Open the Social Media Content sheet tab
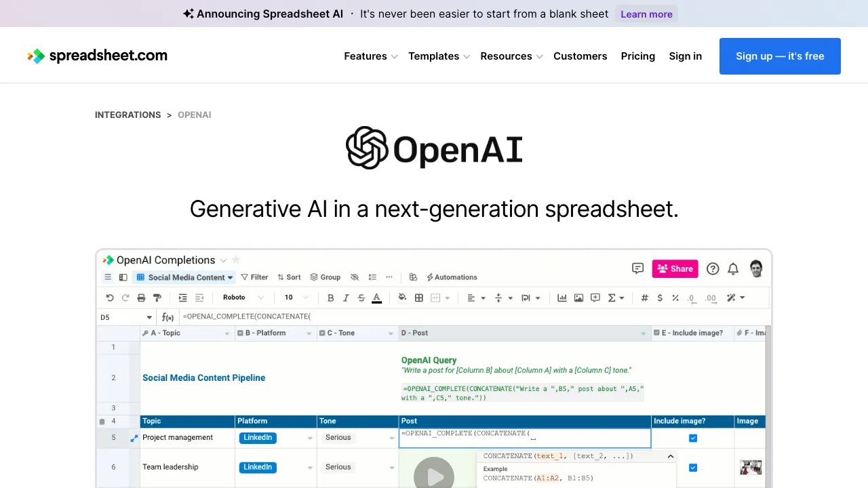The height and width of the screenshot is (488, 868). 184,277
